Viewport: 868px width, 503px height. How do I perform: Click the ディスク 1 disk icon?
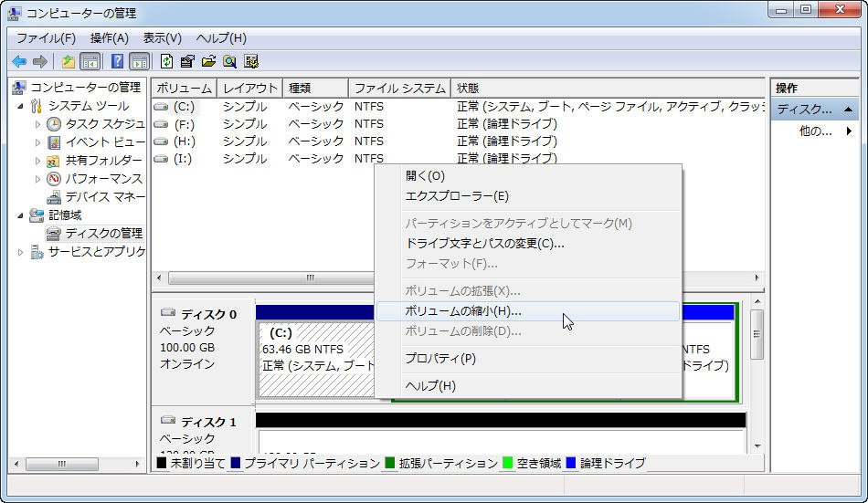168,421
